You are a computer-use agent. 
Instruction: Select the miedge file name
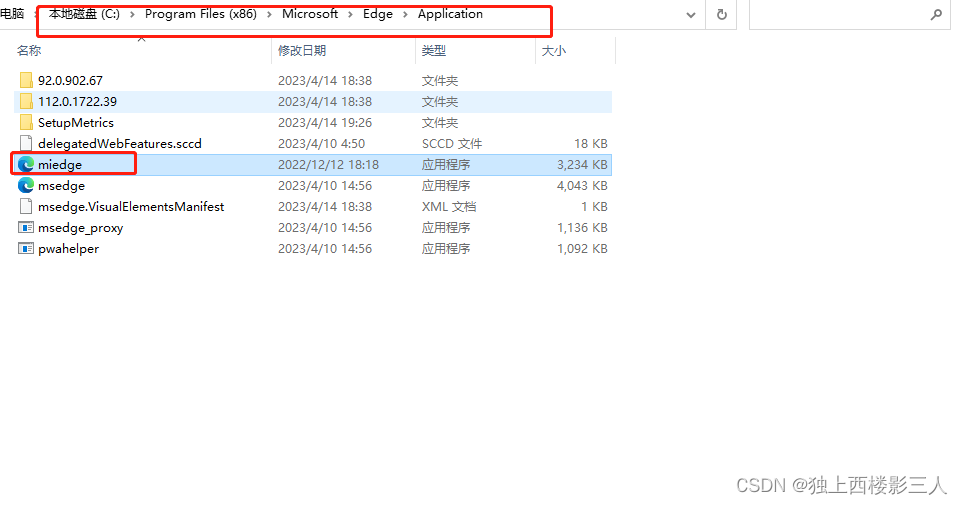click(60, 165)
